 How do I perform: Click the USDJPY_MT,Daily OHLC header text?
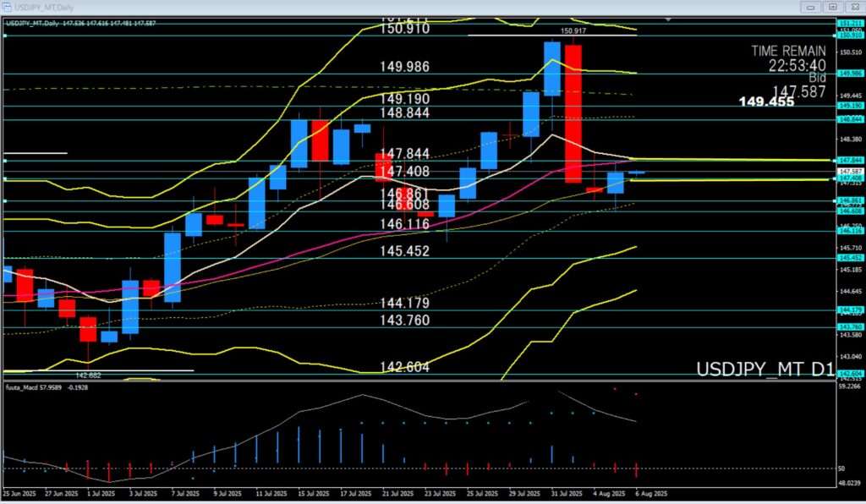click(81, 23)
